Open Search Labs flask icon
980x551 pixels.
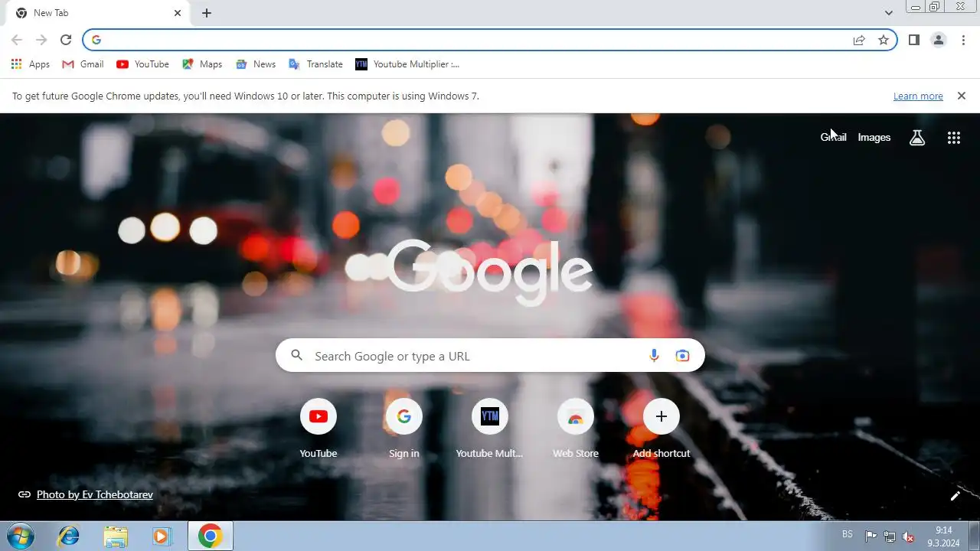[x=917, y=138]
